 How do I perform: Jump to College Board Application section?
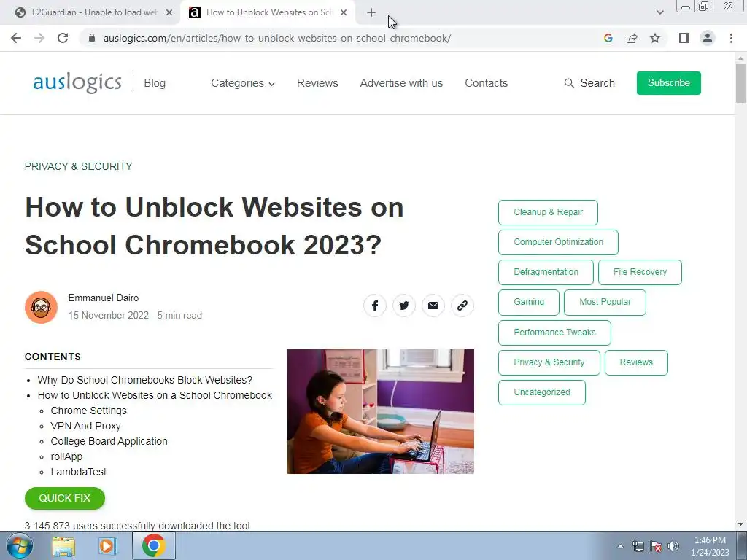(x=109, y=441)
